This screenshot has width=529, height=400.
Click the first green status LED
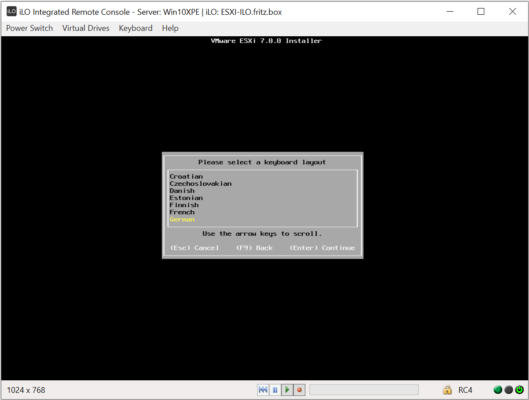498,390
